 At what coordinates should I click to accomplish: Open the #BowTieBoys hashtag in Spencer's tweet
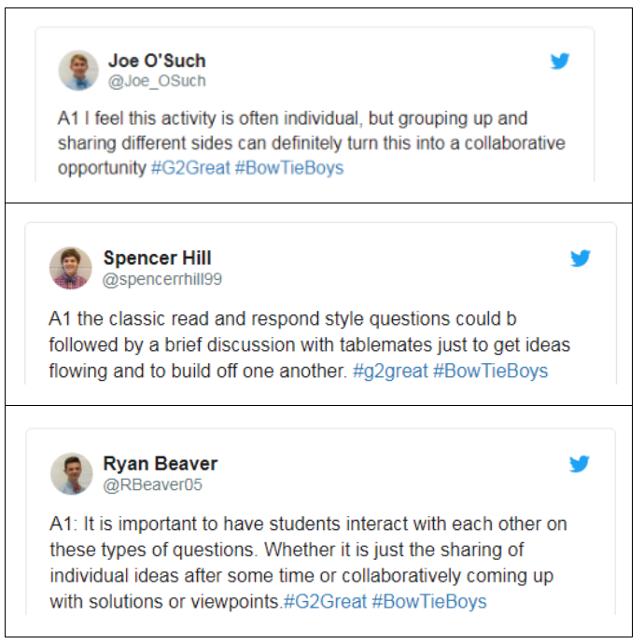[490, 371]
